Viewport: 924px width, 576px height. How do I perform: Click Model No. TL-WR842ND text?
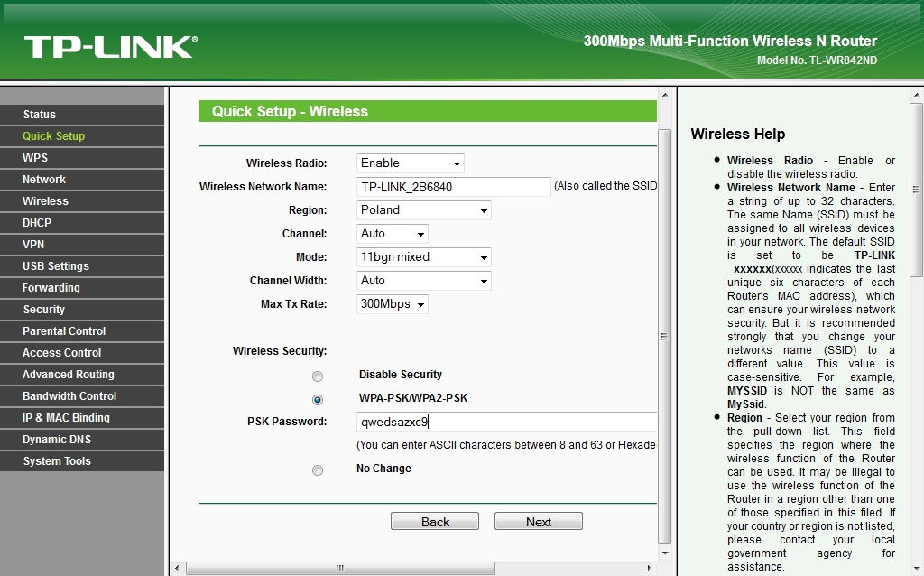pyautogui.click(x=817, y=60)
